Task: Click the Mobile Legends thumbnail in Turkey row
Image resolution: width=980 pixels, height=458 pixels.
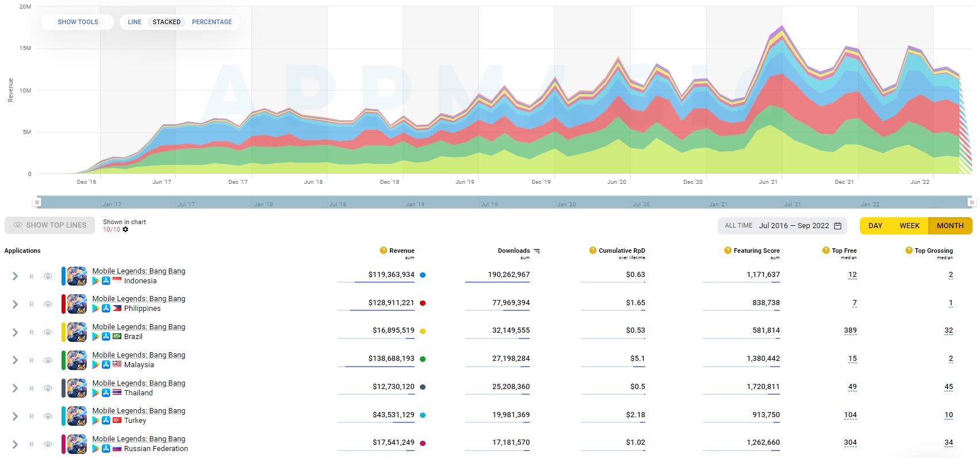Action: pos(77,416)
